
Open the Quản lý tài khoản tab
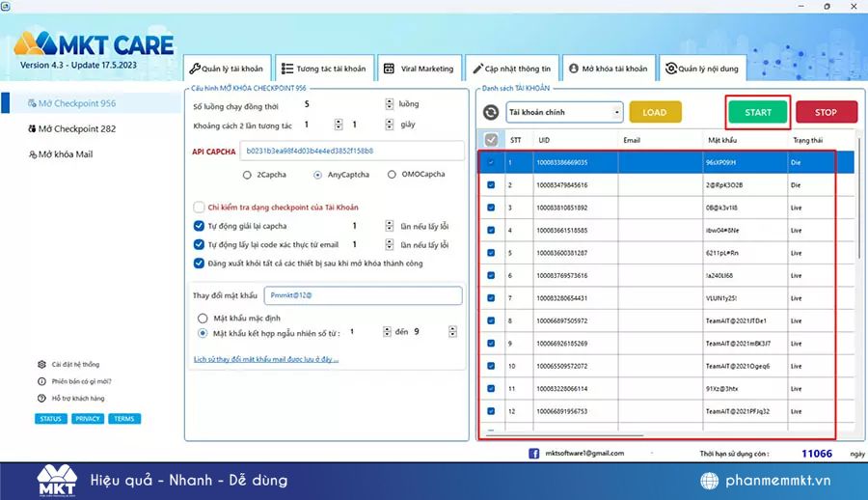click(227, 69)
